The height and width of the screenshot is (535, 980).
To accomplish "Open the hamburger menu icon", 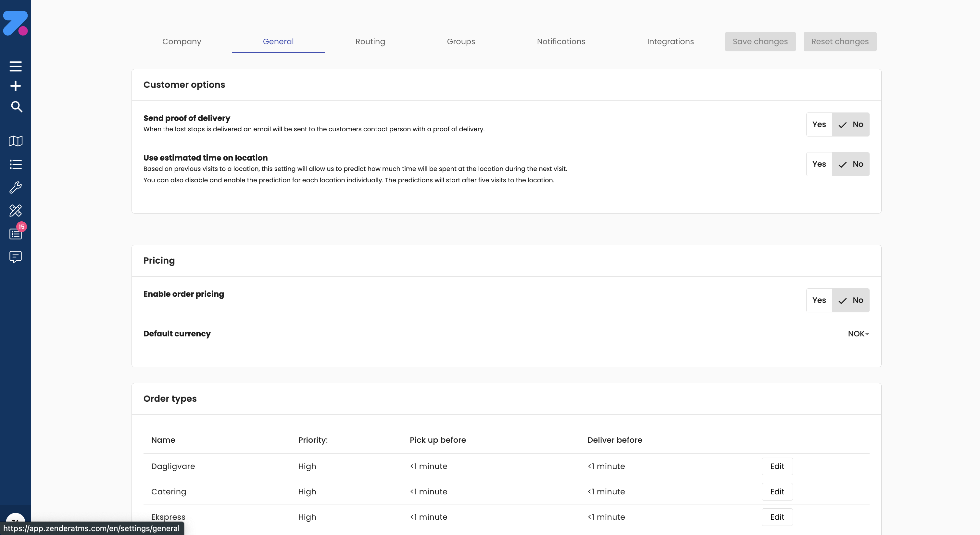I will coord(15,66).
